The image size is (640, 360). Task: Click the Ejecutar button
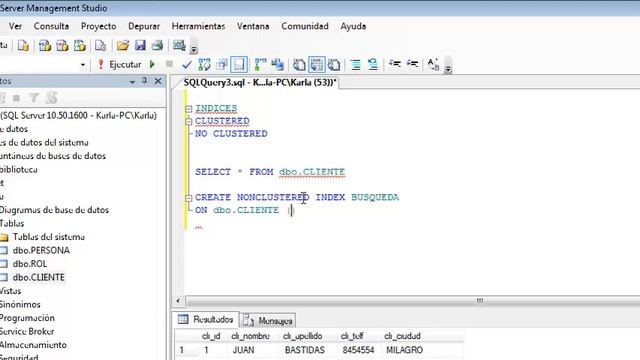click(x=120, y=64)
